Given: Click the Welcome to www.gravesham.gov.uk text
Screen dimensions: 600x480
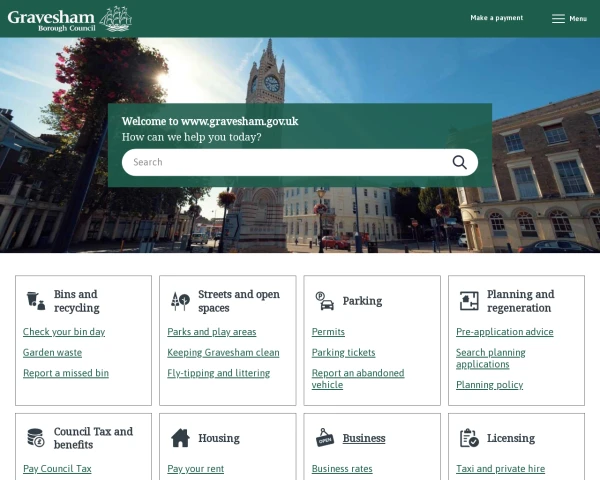Looking at the screenshot, I should [210, 121].
